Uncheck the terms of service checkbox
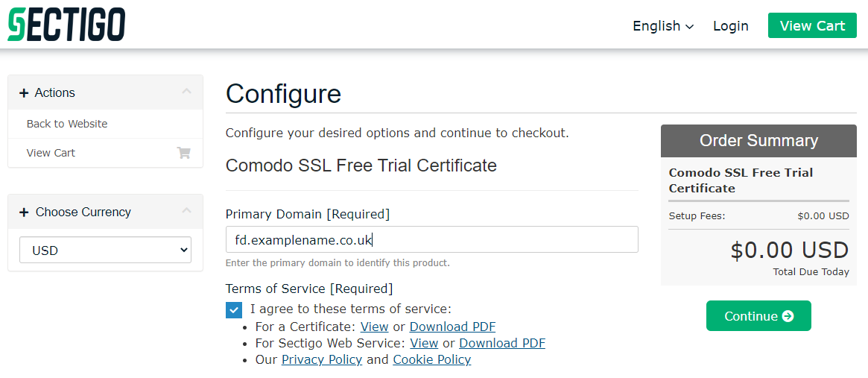Screen dimensions: 868x378 [234, 310]
